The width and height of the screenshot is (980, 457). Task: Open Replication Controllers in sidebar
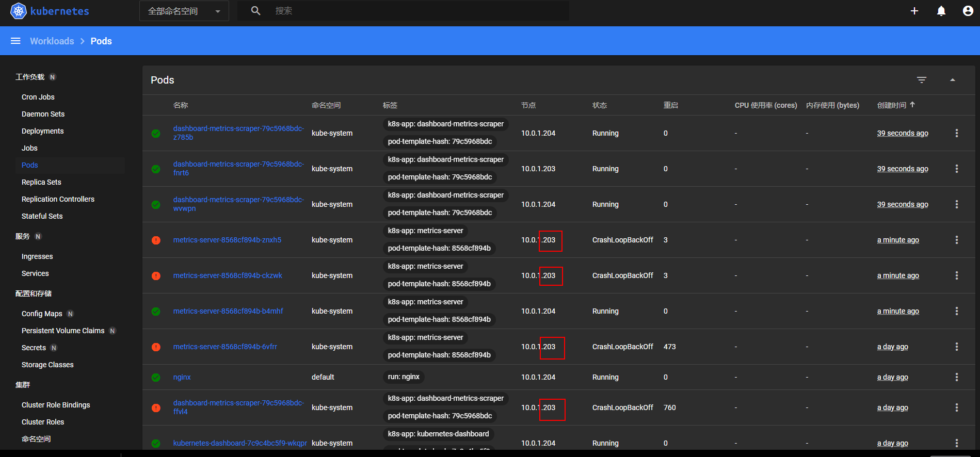click(58, 199)
